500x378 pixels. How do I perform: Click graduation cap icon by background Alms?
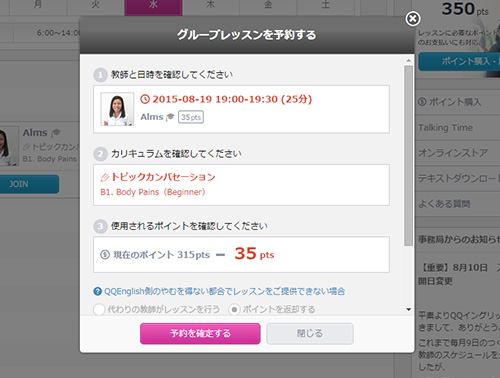click(x=56, y=133)
